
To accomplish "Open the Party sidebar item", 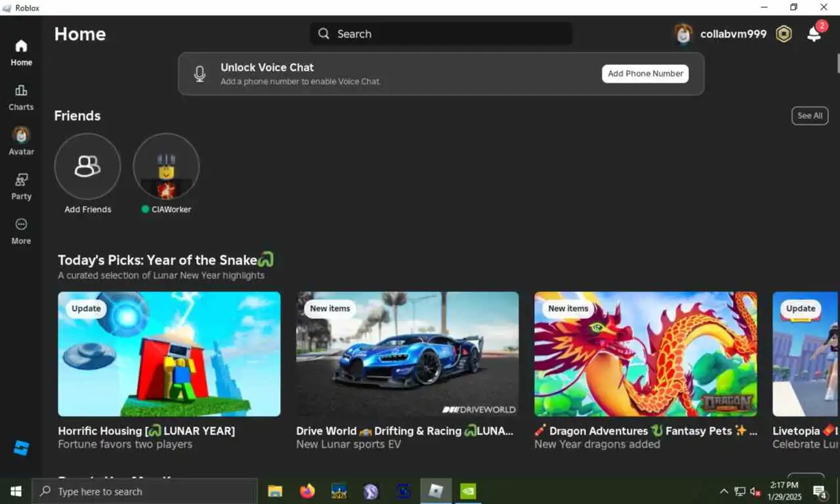I will (x=21, y=186).
